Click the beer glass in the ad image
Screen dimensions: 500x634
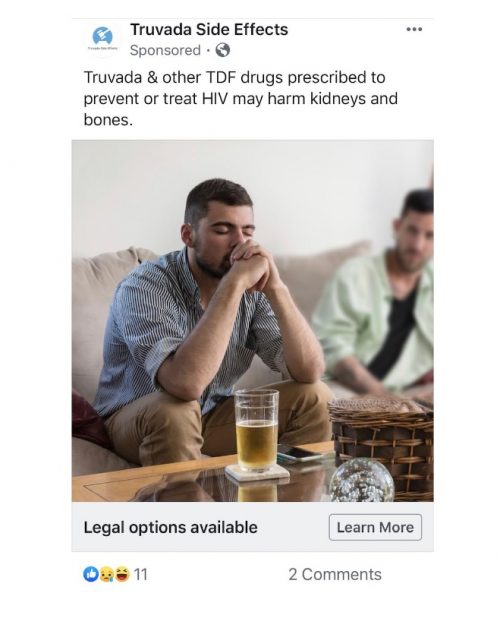coord(257,431)
